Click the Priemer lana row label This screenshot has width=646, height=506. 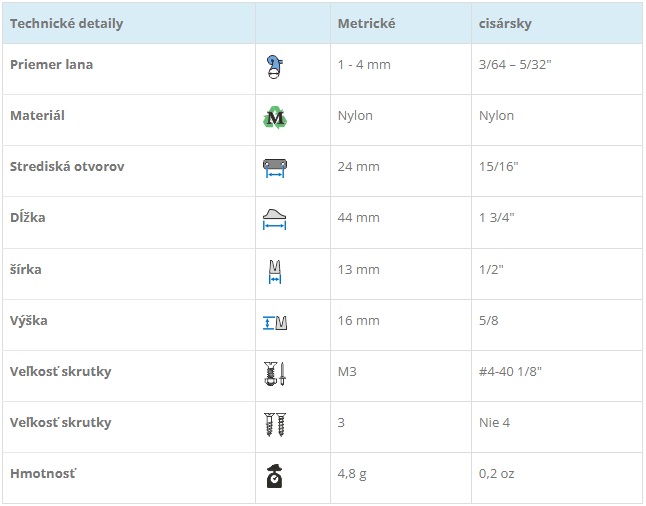[x=51, y=65]
